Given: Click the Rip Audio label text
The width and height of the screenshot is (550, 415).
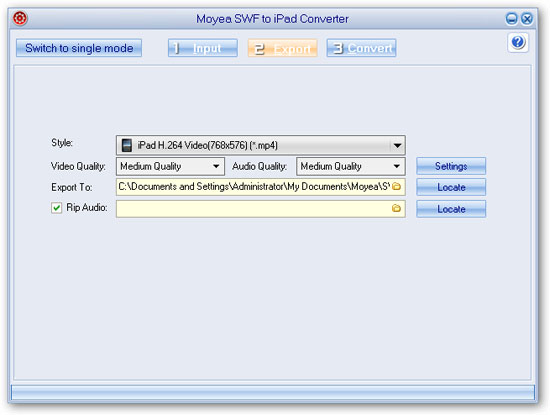Looking at the screenshot, I should [87, 207].
